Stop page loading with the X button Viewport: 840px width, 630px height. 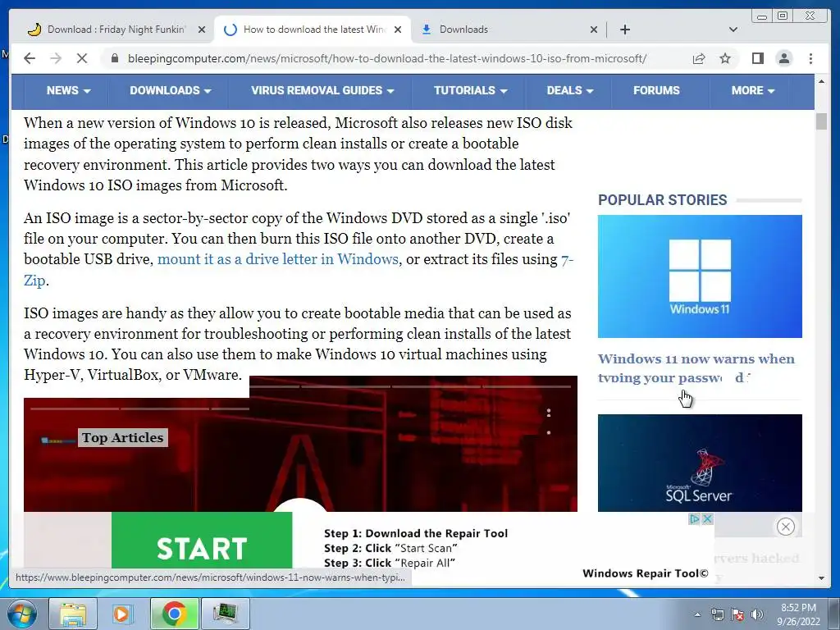coord(82,58)
